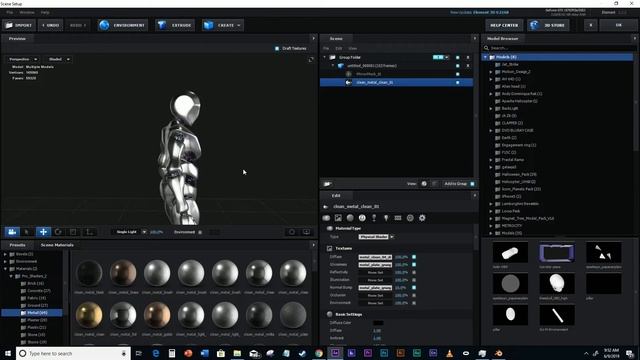Delete the Group Folder with X icon
The width and height of the screenshot is (640, 360).
tap(468, 58)
